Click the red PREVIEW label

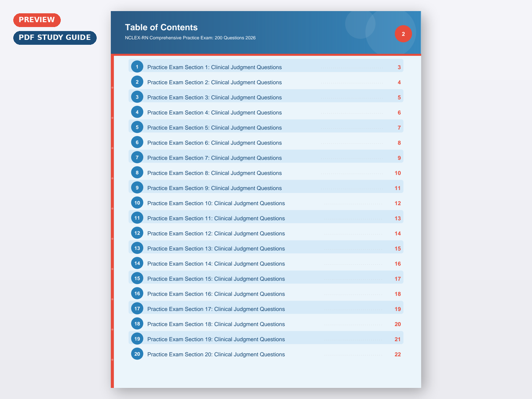37,20
